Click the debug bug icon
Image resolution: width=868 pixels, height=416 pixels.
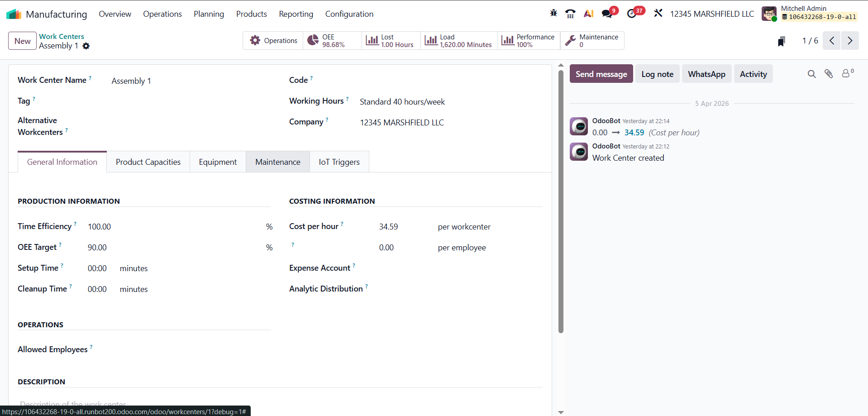point(553,14)
